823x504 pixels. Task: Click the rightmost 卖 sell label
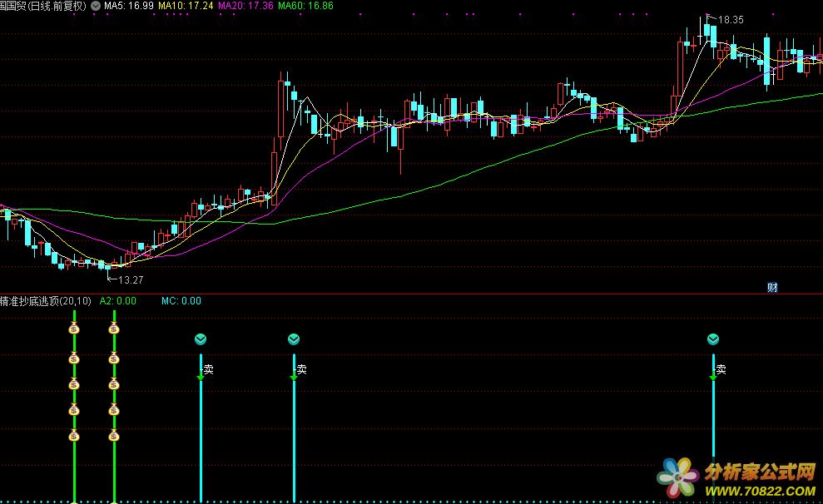(x=721, y=370)
